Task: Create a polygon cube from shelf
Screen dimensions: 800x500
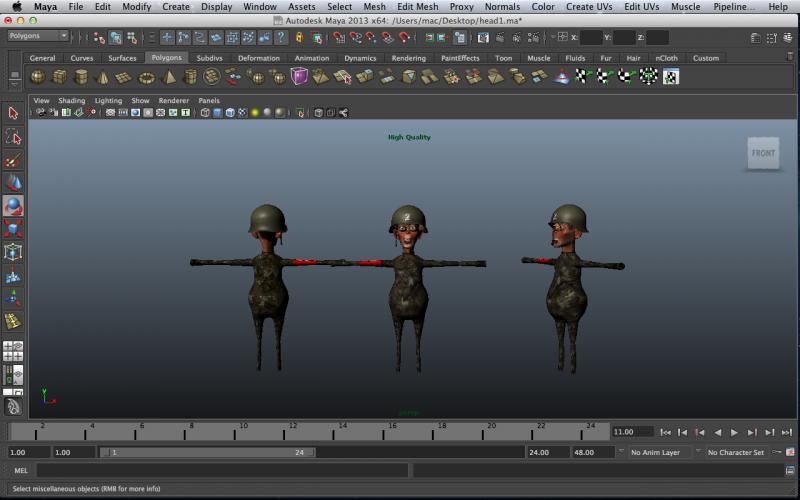Action: point(59,77)
